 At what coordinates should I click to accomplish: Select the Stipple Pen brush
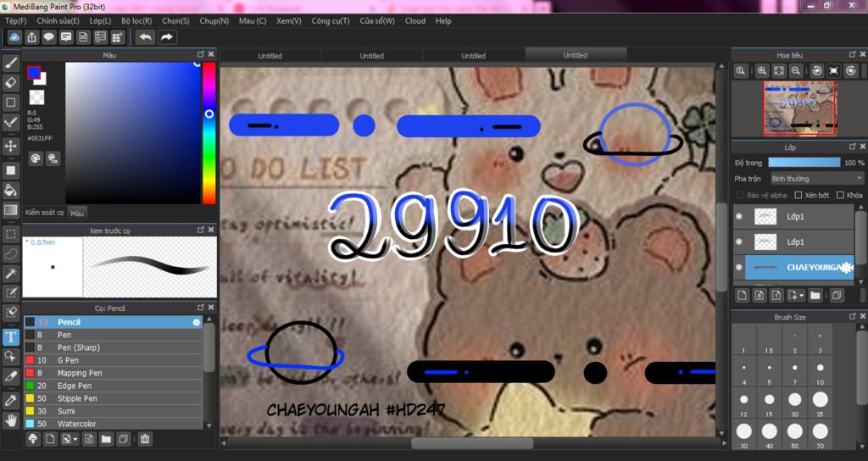pyautogui.click(x=113, y=398)
